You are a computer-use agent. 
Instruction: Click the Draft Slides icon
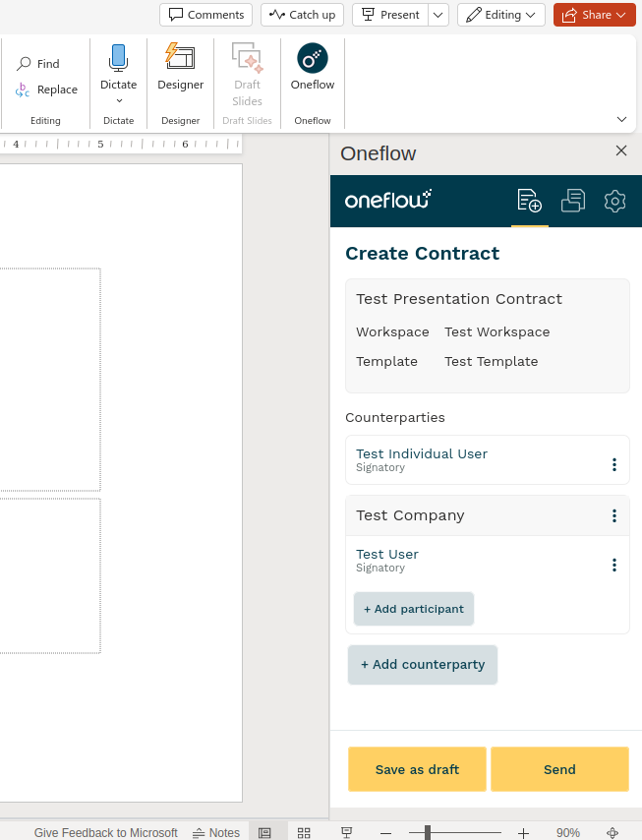tap(247, 58)
